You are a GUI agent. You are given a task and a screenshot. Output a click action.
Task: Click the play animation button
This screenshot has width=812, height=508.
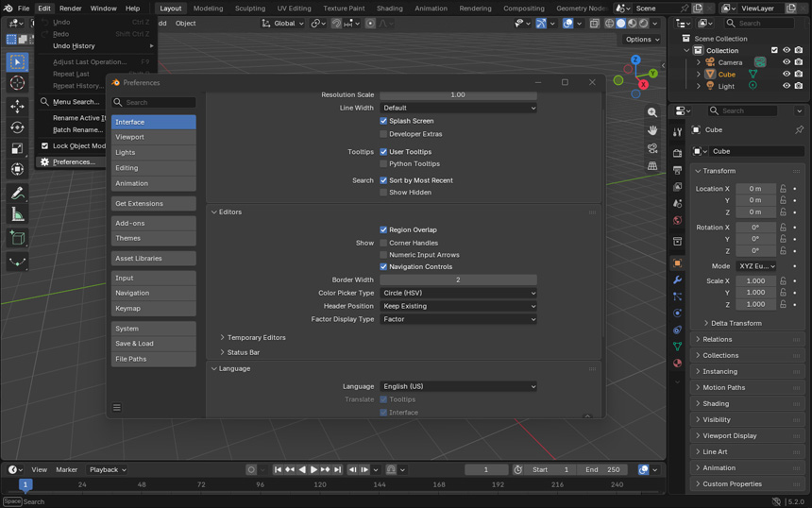point(313,469)
